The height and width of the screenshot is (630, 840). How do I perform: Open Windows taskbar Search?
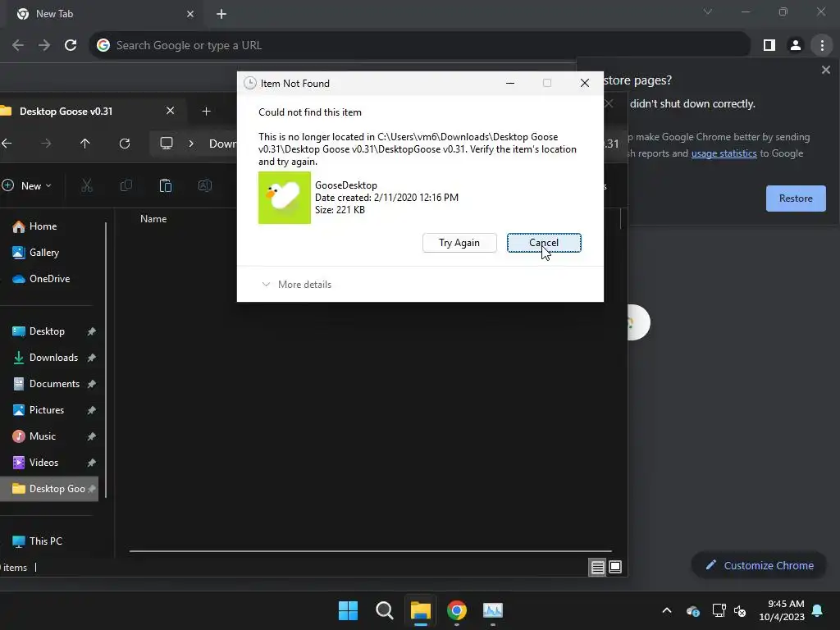click(384, 610)
